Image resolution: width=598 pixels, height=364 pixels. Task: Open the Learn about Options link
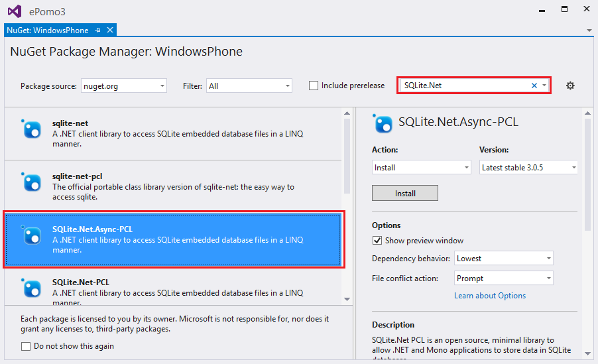490,296
